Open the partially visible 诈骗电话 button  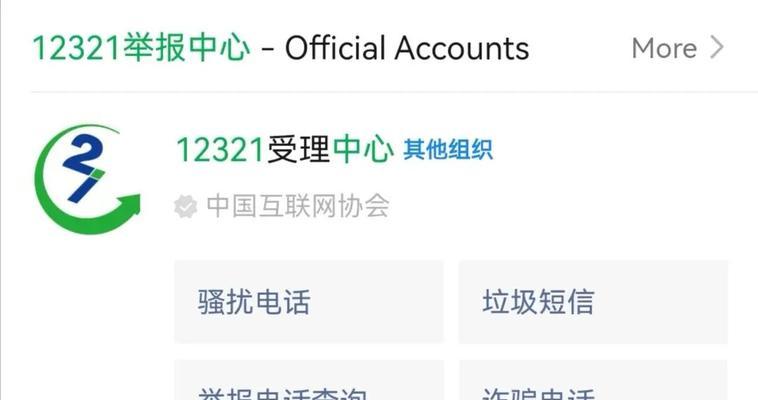tap(593, 380)
